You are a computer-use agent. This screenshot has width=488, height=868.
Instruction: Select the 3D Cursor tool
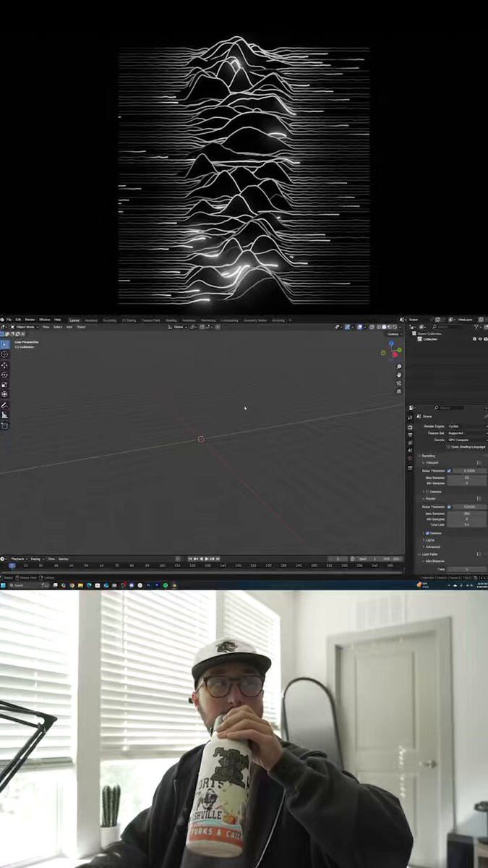point(4,354)
